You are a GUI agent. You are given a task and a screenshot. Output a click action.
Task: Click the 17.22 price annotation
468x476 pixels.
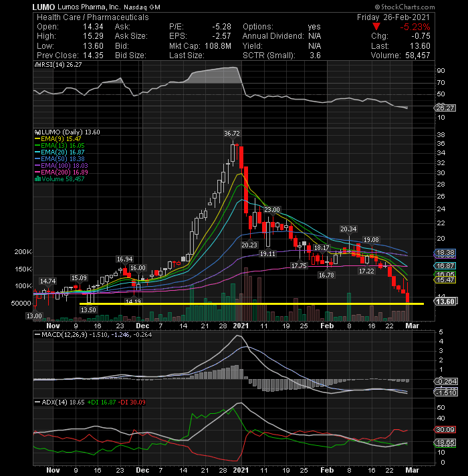pyautogui.click(x=366, y=271)
